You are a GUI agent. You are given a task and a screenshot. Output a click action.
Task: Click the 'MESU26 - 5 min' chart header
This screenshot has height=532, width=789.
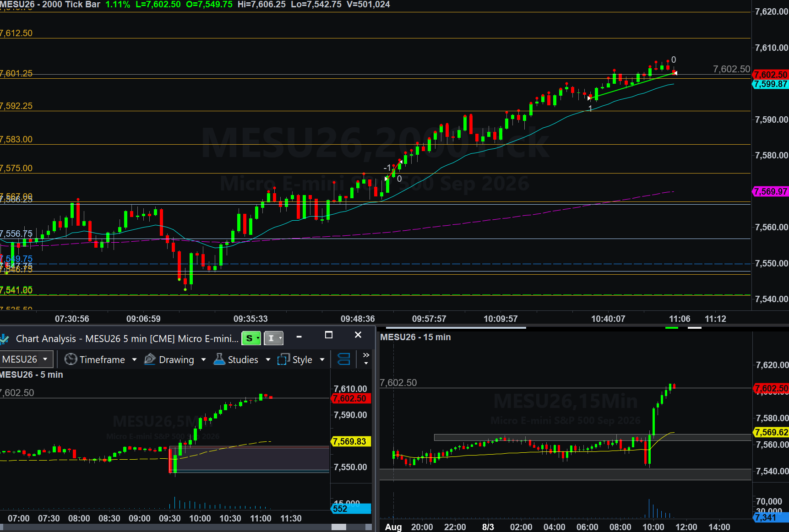pyautogui.click(x=32, y=375)
